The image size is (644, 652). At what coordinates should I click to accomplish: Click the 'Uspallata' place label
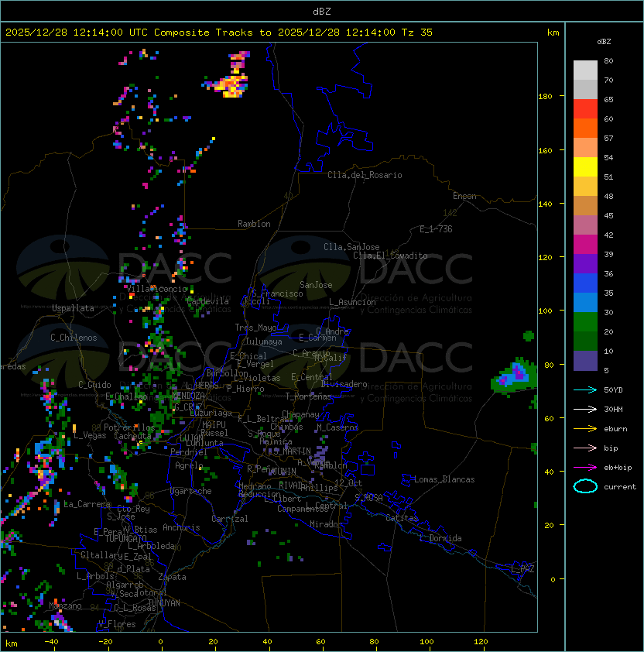click(73, 308)
